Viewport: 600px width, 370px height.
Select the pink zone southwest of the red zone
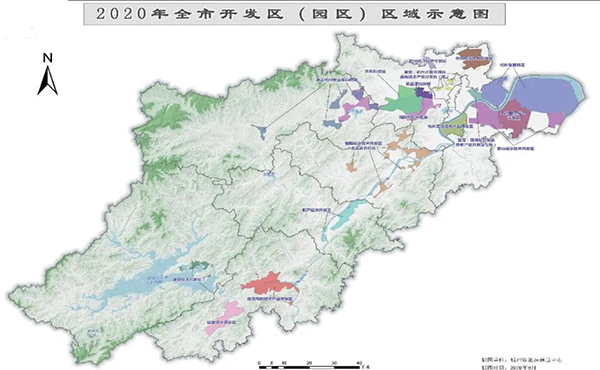click(225, 318)
